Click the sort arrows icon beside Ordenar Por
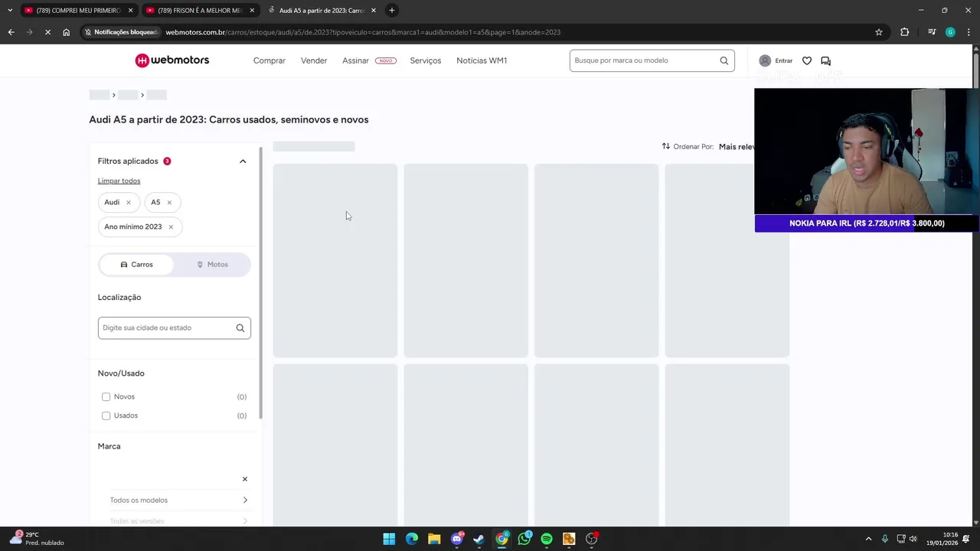 666,146
